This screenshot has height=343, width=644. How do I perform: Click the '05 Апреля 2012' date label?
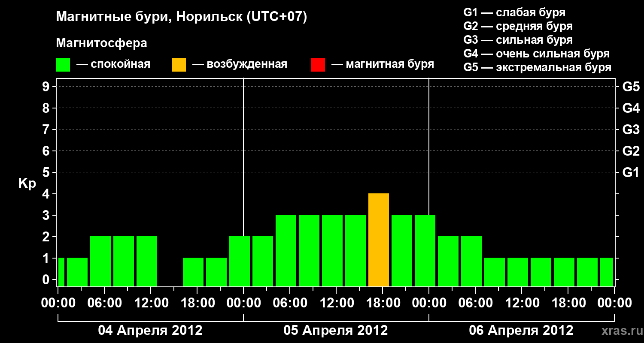336,331
